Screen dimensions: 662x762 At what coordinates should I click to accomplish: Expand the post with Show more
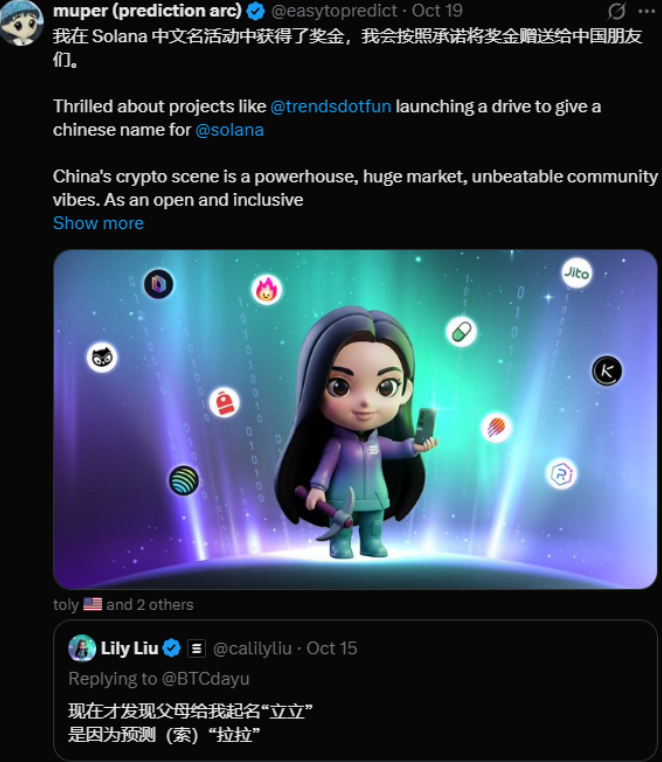pos(98,223)
